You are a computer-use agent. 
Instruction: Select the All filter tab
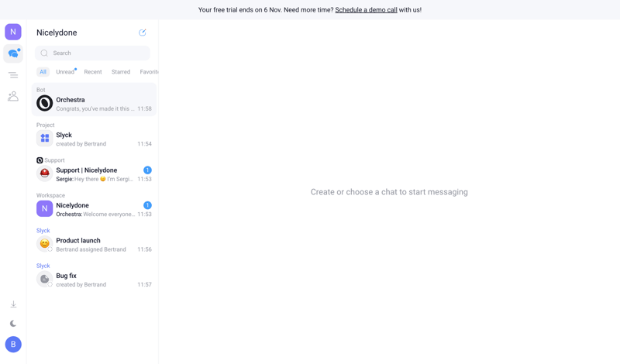point(43,72)
